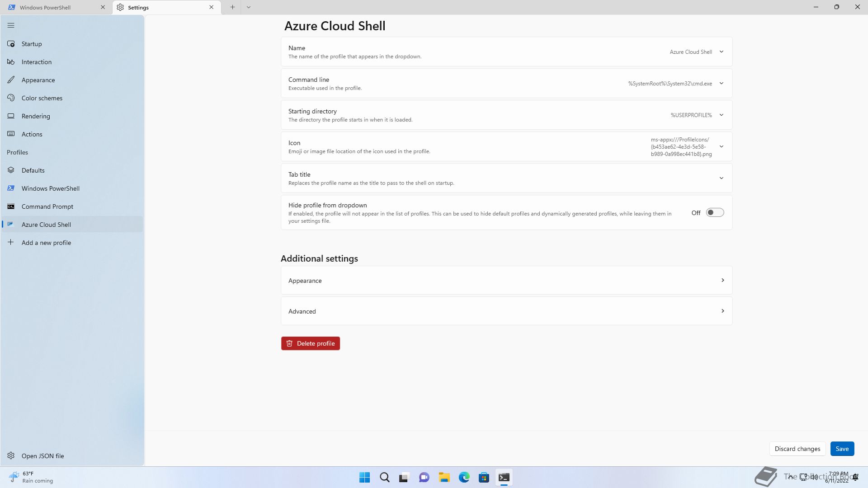This screenshot has height=488, width=868.
Task: Click the Color schemes palette icon
Action: 11,98
